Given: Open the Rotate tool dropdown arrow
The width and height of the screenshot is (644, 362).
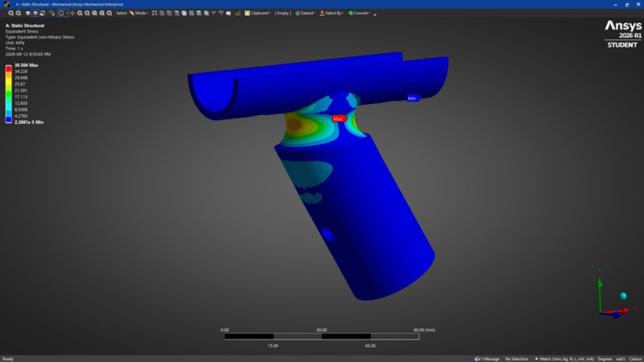Looking at the screenshot, I should [67, 13].
